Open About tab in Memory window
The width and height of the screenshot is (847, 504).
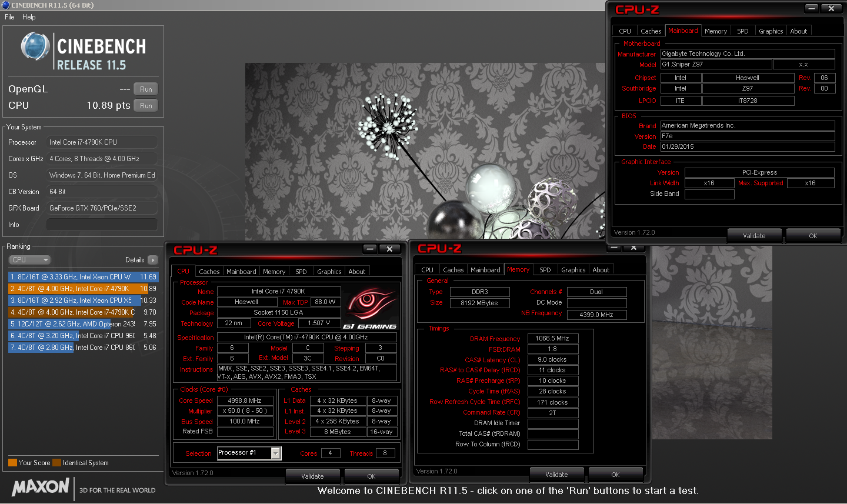[x=601, y=270]
